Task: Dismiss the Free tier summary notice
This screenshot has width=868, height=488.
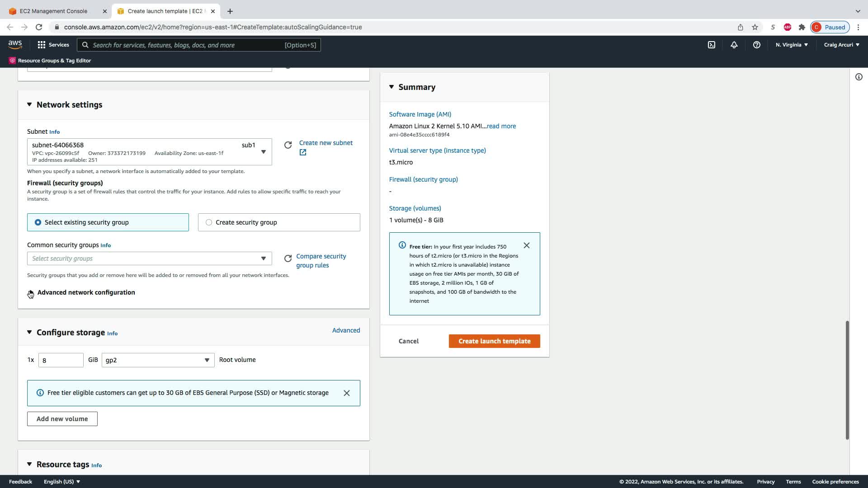Action: 527,245
